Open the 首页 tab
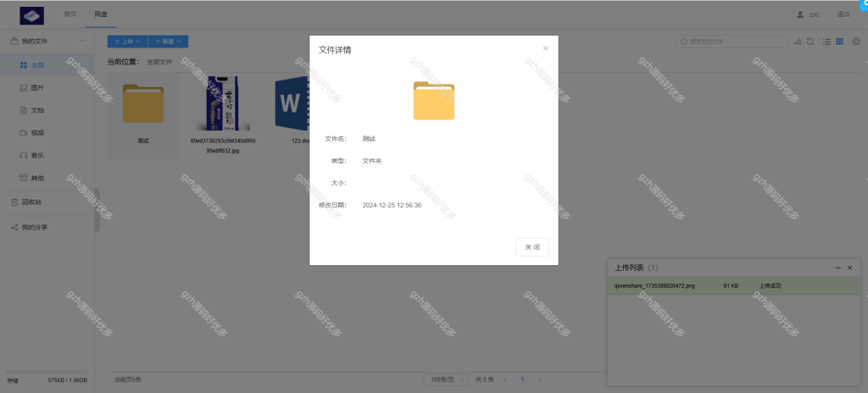This screenshot has height=393, width=868. click(70, 14)
